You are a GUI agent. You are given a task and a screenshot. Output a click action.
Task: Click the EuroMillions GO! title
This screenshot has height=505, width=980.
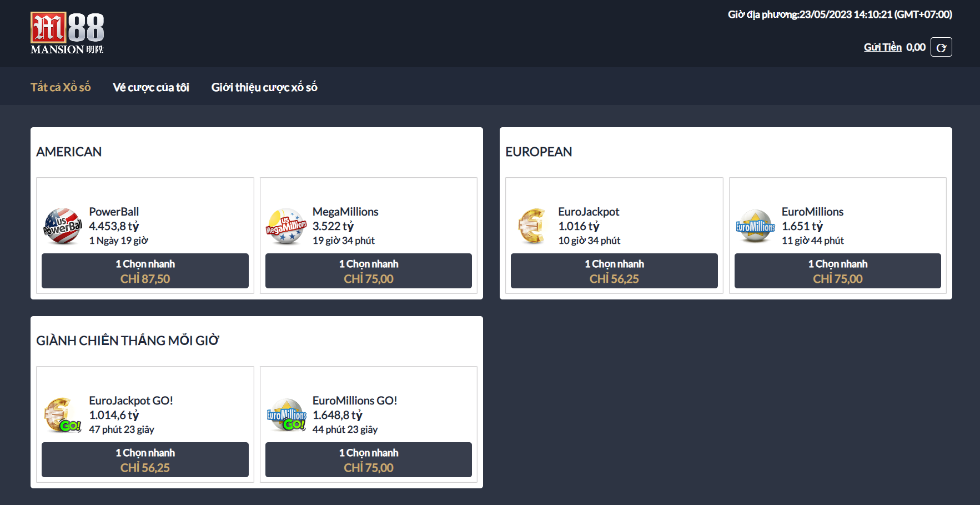[355, 401]
